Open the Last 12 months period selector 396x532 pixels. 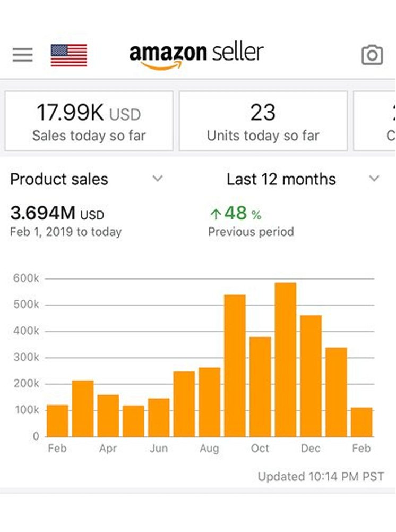pos(281,179)
